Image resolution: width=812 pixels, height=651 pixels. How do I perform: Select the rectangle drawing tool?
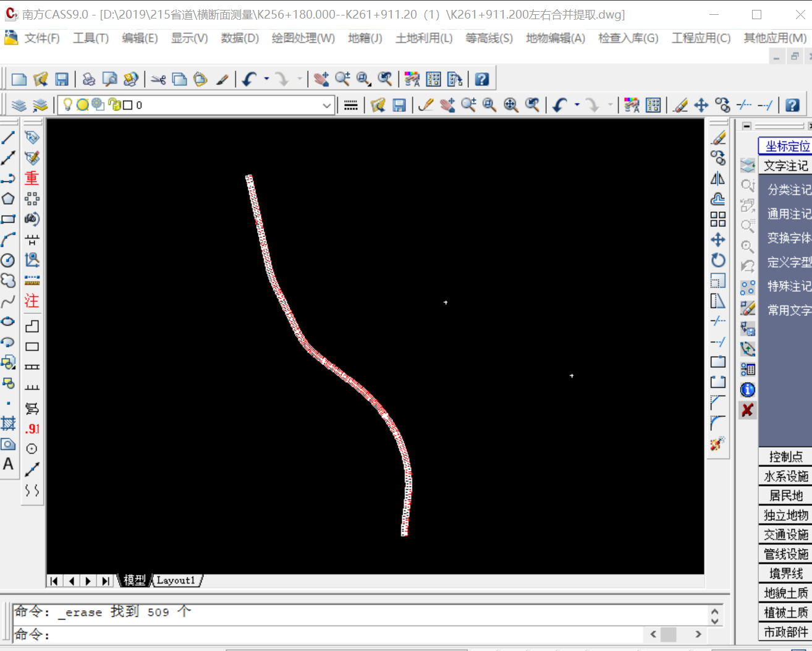point(8,219)
